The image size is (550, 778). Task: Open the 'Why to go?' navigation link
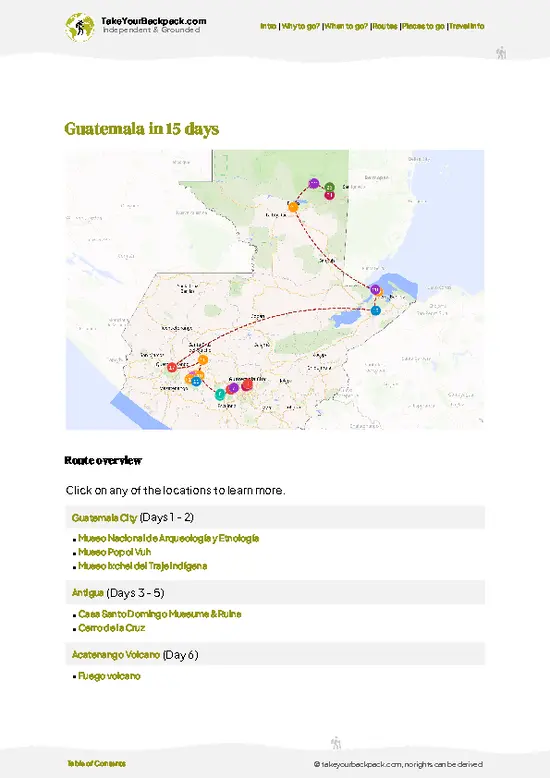coord(301,26)
